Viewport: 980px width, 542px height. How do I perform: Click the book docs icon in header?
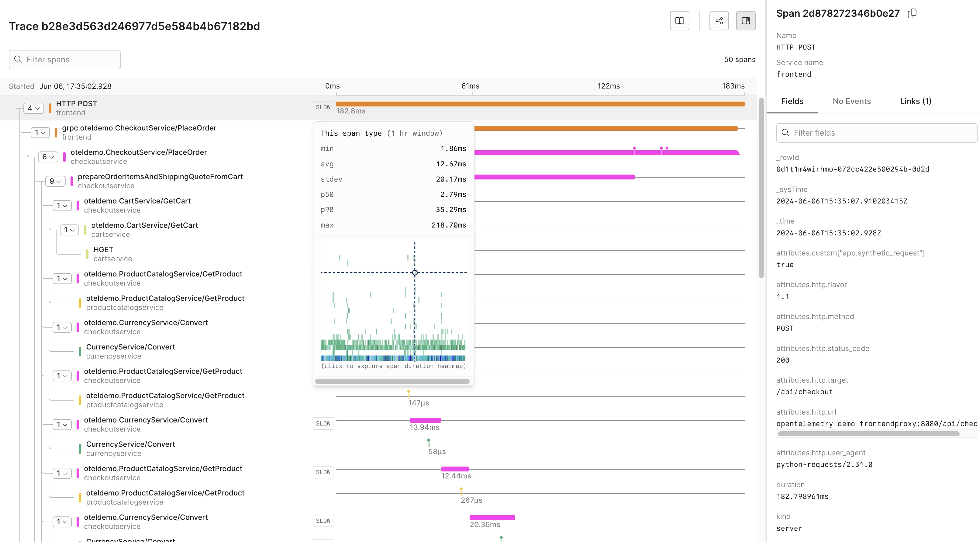click(679, 21)
